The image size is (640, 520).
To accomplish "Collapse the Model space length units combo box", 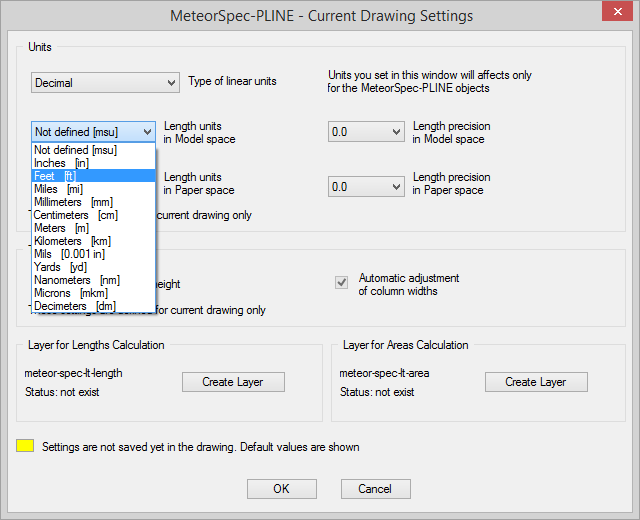I will [93, 132].
